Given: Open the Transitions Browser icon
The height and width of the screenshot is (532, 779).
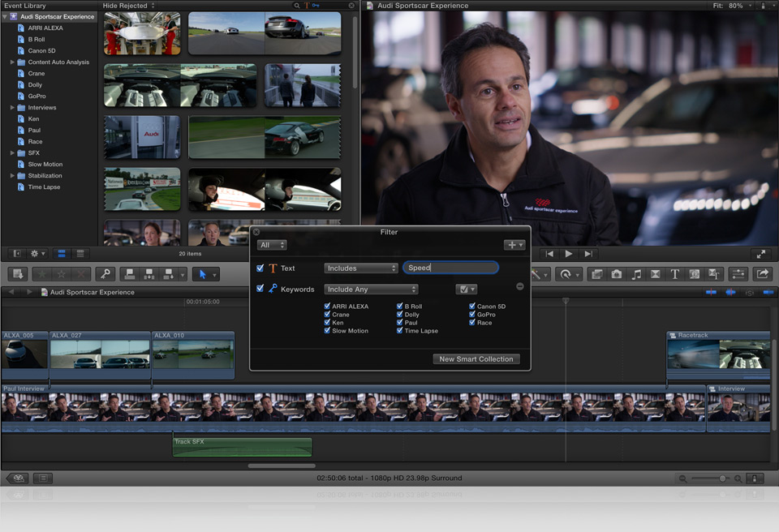Looking at the screenshot, I should 656,274.
